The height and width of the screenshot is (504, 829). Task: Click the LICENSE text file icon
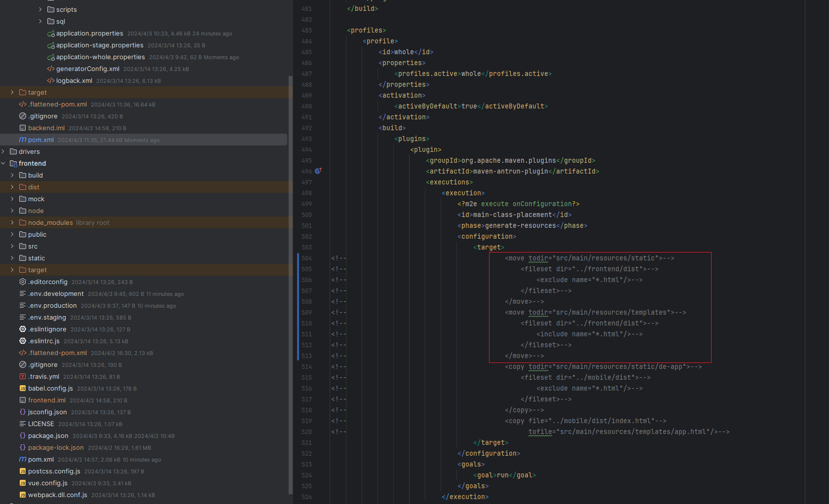pyautogui.click(x=23, y=424)
